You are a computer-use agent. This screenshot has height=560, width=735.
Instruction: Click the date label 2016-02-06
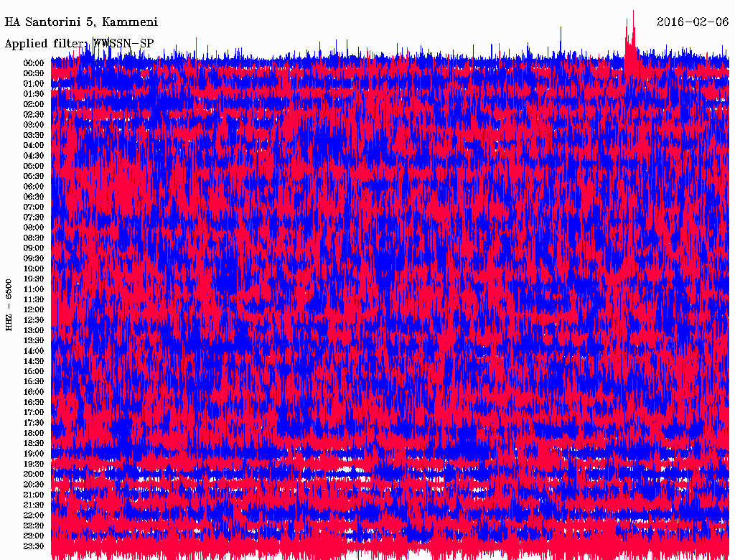pyautogui.click(x=693, y=22)
